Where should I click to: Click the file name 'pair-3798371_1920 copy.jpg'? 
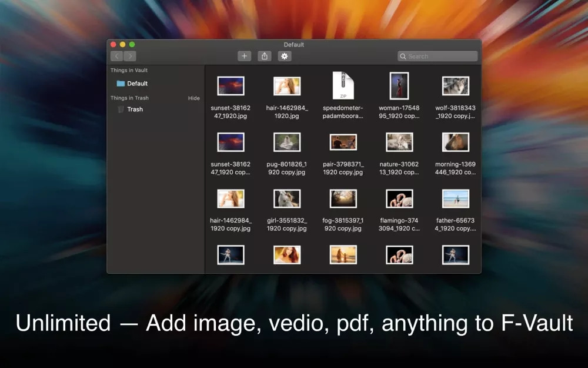coord(343,168)
